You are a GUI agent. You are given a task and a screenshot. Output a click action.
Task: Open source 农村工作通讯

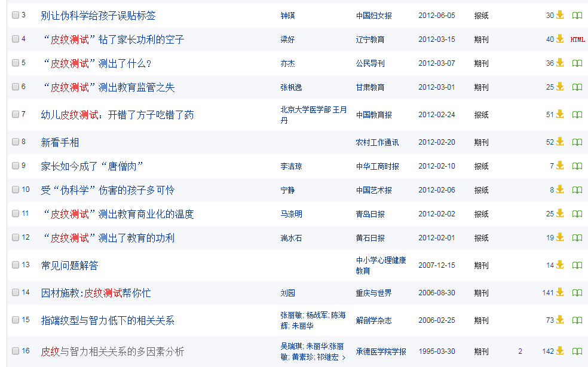pyautogui.click(x=377, y=142)
